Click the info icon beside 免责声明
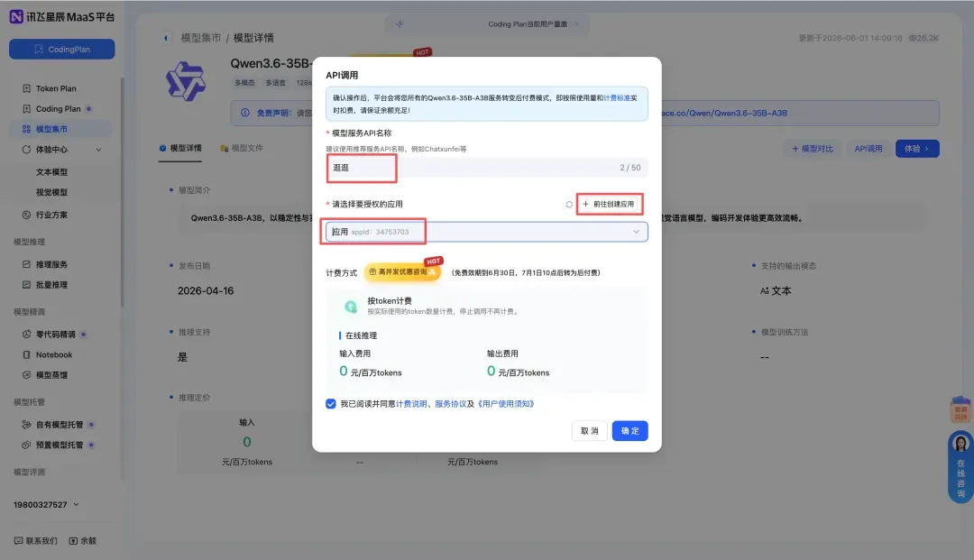The image size is (974, 560). [244, 113]
